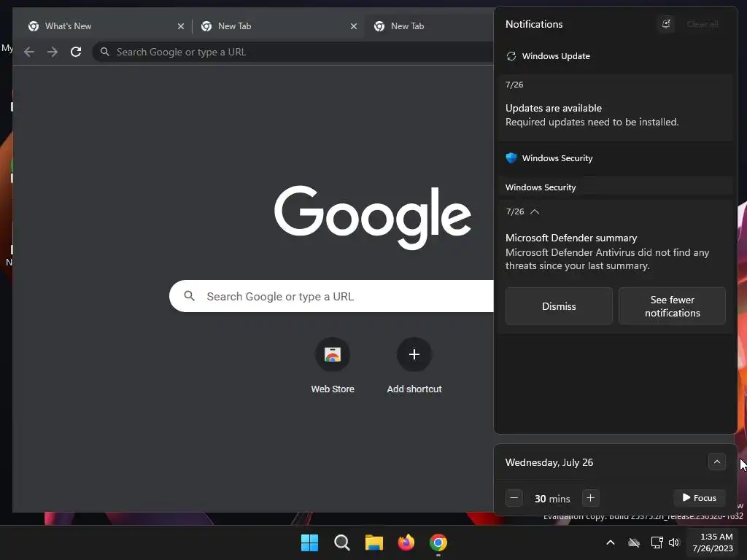
Task: Switch to the middle New Tab with close button
Action: [279, 26]
